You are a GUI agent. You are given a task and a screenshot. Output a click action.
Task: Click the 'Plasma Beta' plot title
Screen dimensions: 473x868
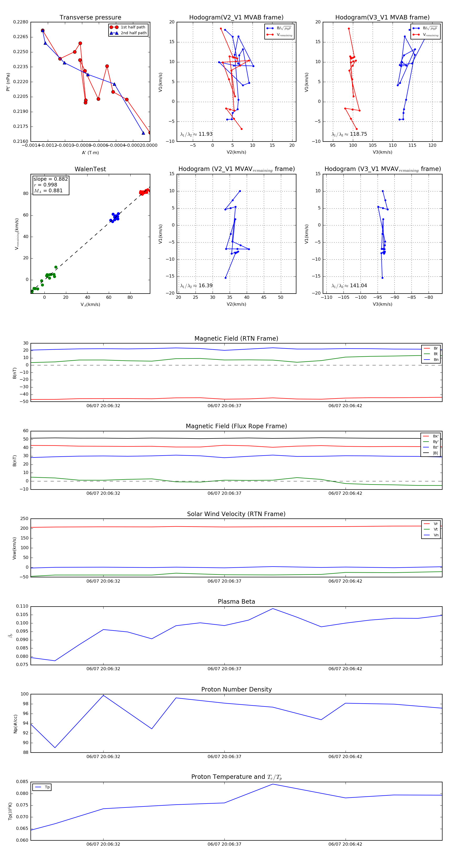click(236, 602)
